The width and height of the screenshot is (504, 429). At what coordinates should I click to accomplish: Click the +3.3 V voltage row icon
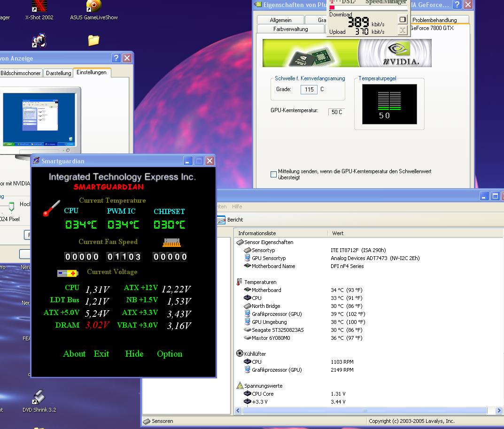pos(247,401)
